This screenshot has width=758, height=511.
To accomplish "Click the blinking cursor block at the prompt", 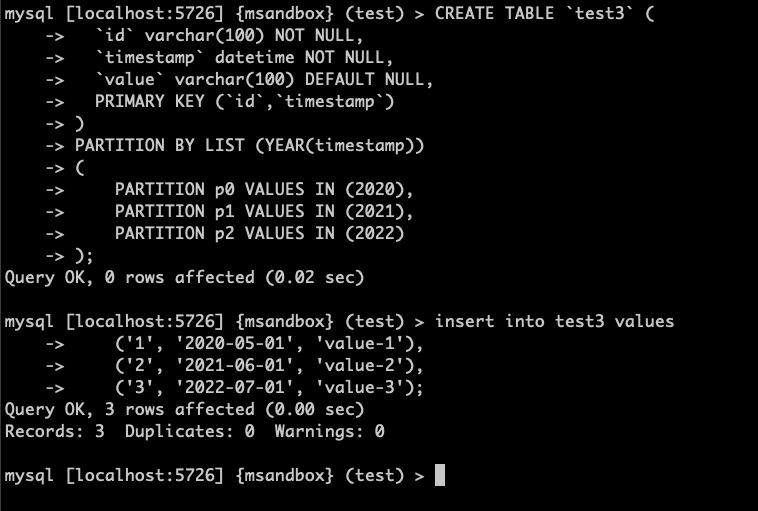I will 440,475.
